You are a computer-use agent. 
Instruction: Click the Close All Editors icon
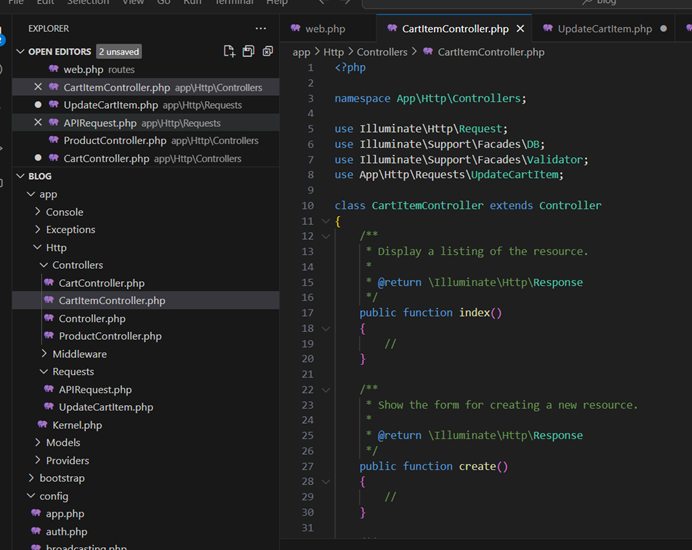267,51
